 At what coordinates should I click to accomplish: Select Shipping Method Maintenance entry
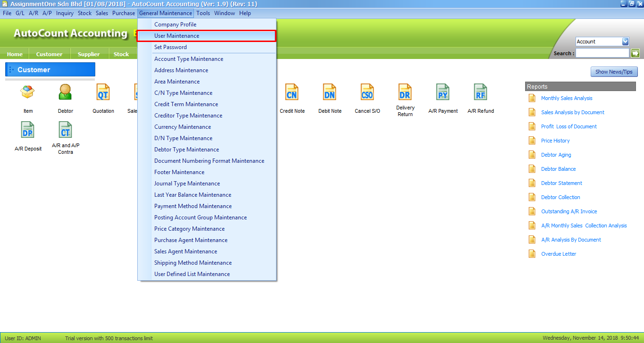[x=207, y=263]
